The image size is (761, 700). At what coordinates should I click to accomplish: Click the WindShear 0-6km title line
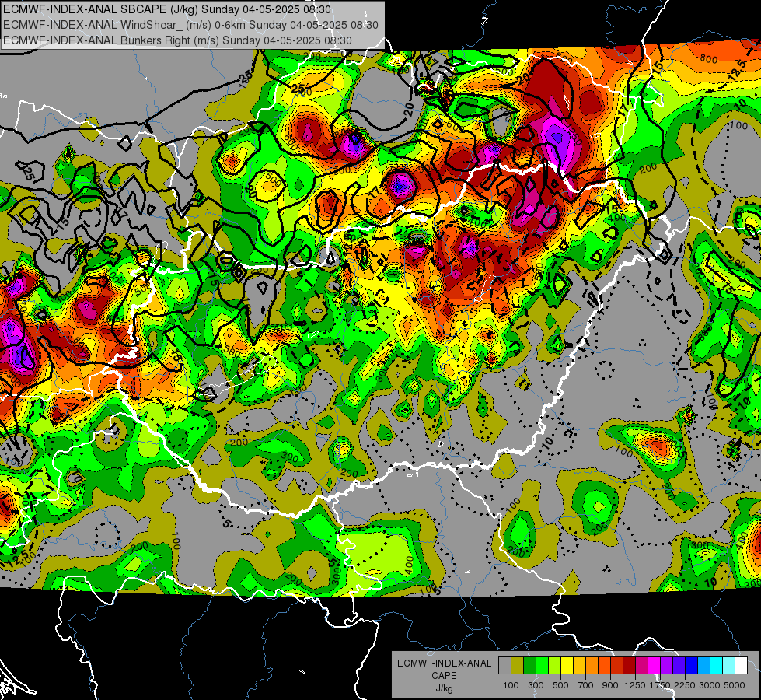pyautogui.click(x=190, y=25)
